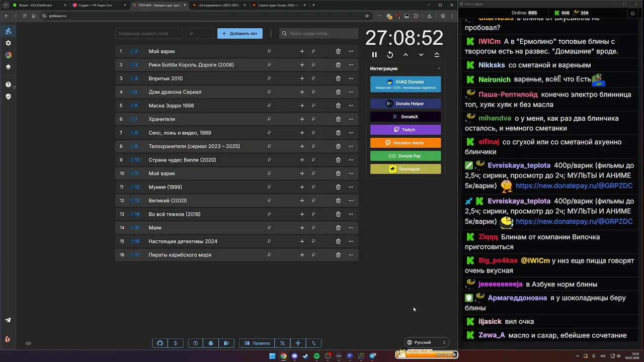Viewport: 644px width, 362px height.
Task: Toggle the eye visibility icon at bottom left
Action: click(x=29, y=343)
